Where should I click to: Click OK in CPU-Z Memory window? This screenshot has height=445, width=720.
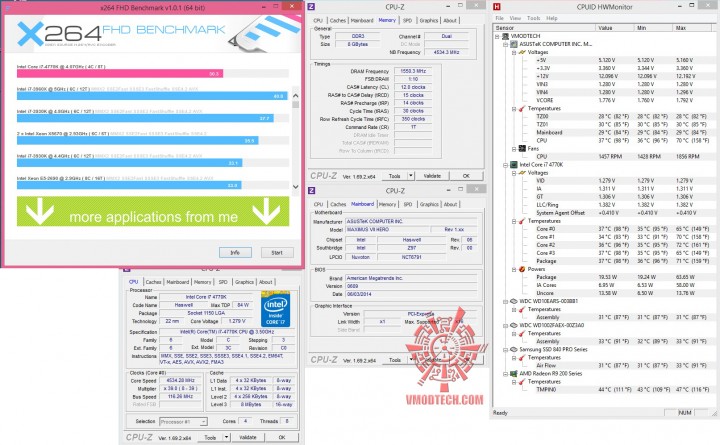click(x=466, y=176)
